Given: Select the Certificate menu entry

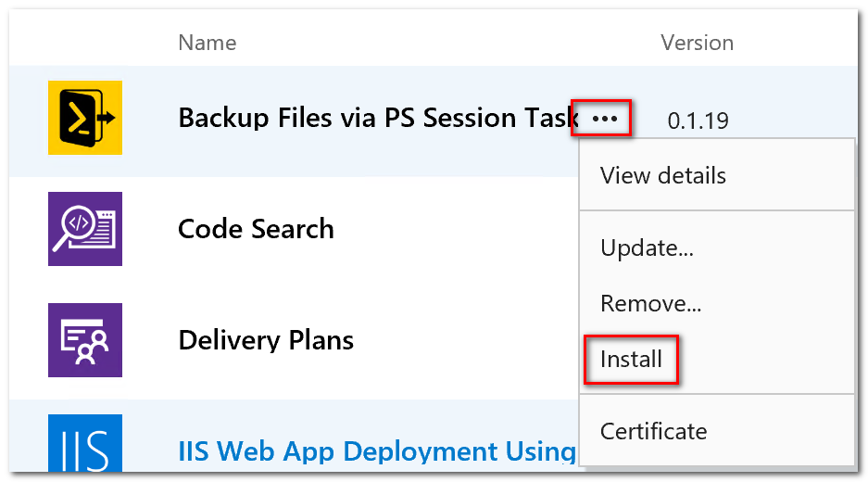Looking at the screenshot, I should tap(653, 431).
